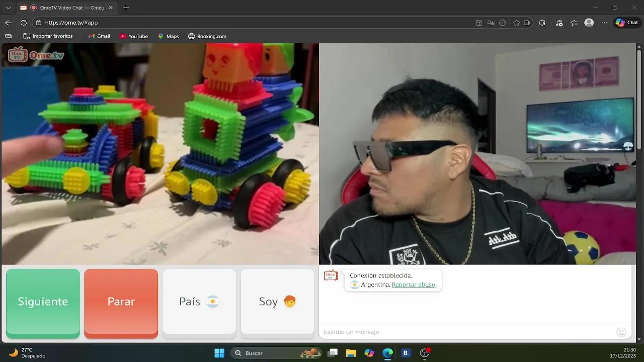Screen dimensions: 644x362
Task: Open the media playing music note icon
Action: click(x=559, y=23)
